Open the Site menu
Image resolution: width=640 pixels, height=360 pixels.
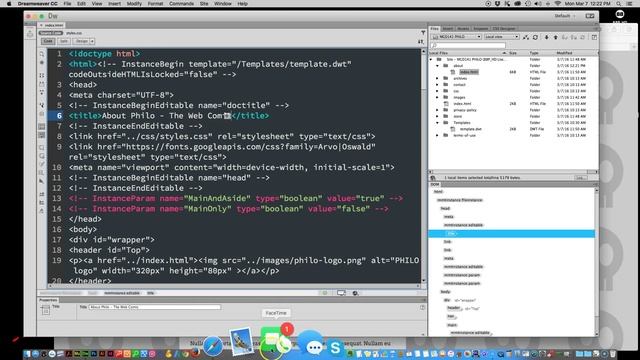[x=204, y=4]
